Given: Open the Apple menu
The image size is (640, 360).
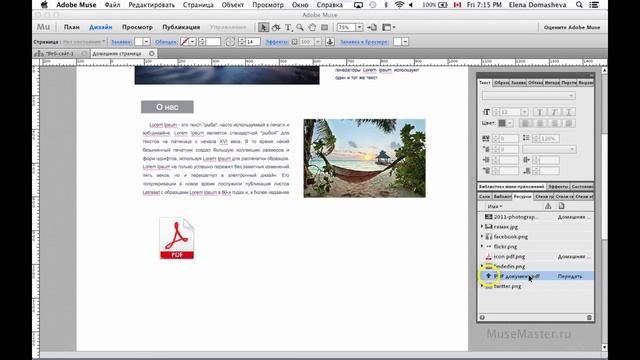Looking at the screenshot, I should coord(44,5).
